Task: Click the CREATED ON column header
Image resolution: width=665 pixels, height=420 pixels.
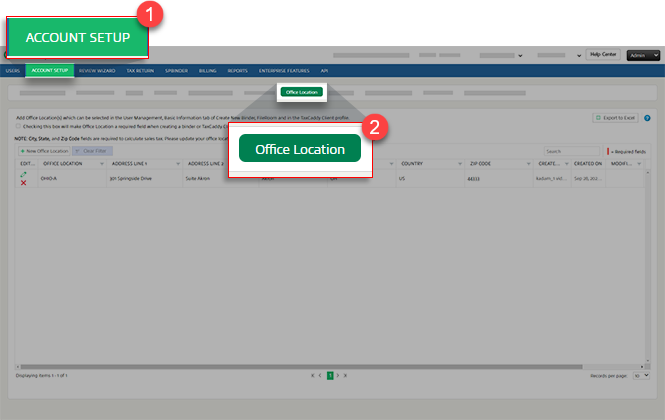Action: coord(588,164)
